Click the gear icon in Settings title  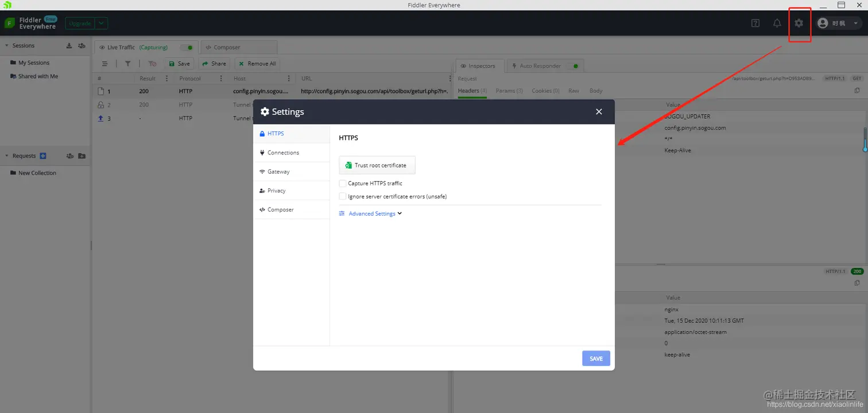(265, 112)
